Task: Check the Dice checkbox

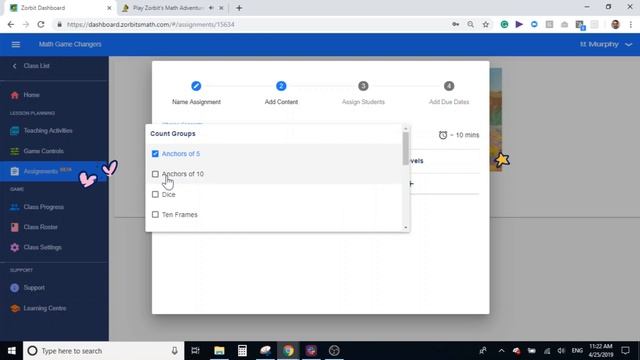Action: pos(155,194)
